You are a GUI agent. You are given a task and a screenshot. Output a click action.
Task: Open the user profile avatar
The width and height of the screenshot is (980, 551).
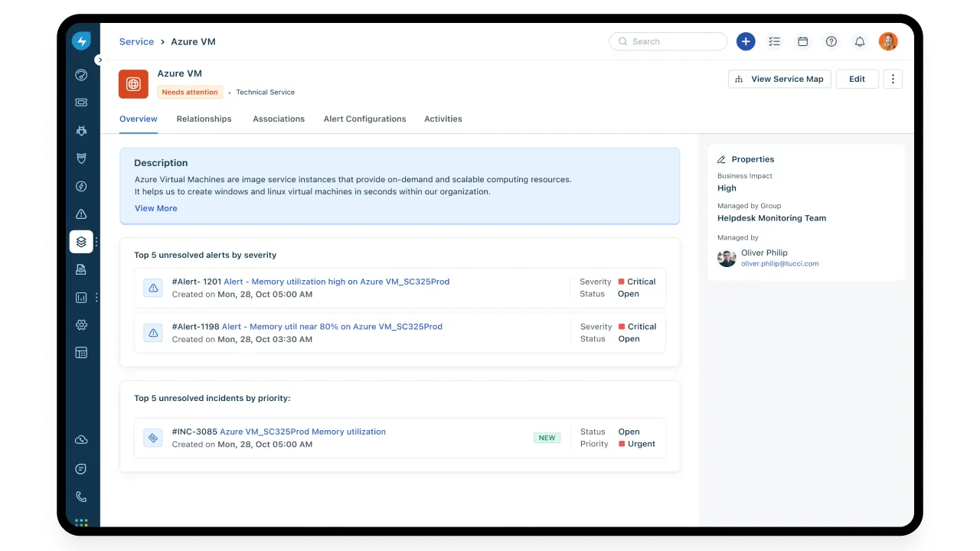pyautogui.click(x=888, y=41)
